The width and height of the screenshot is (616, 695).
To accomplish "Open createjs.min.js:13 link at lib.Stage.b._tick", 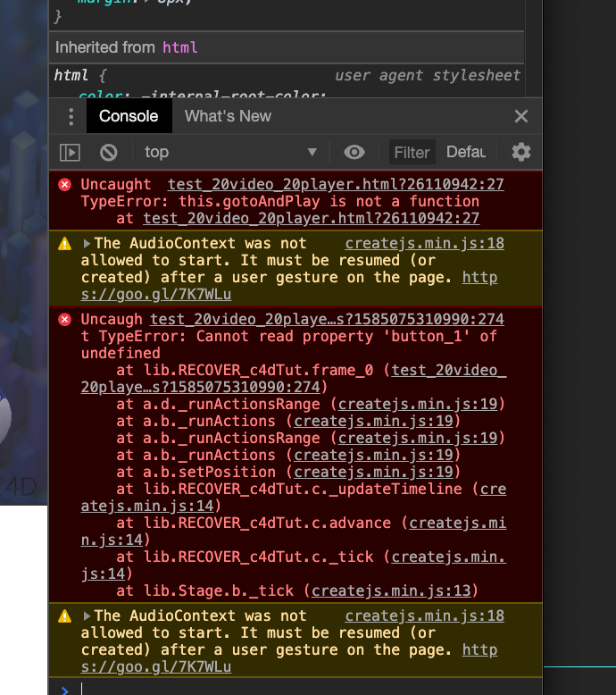I will click(391, 590).
